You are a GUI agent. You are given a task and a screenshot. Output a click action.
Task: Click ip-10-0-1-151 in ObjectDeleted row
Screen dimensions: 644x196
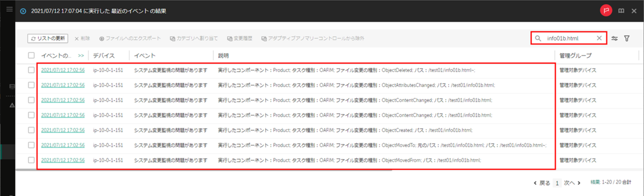click(108, 70)
